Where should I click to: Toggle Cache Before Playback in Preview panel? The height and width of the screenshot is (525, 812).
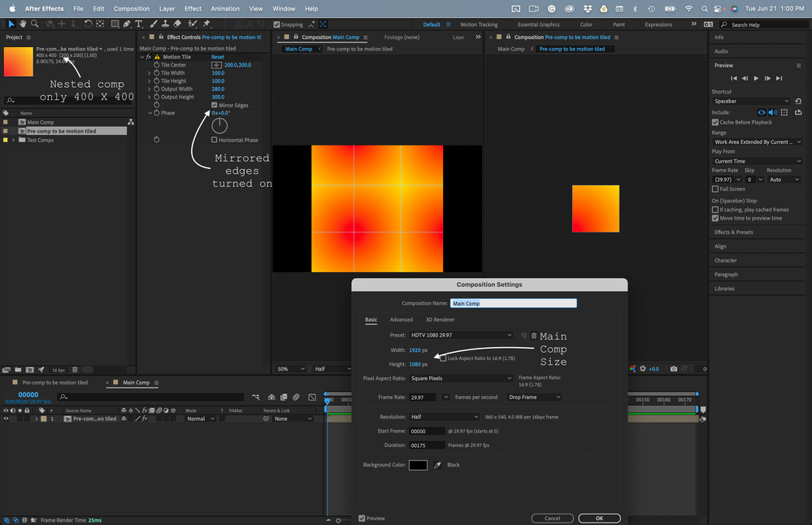click(x=715, y=122)
